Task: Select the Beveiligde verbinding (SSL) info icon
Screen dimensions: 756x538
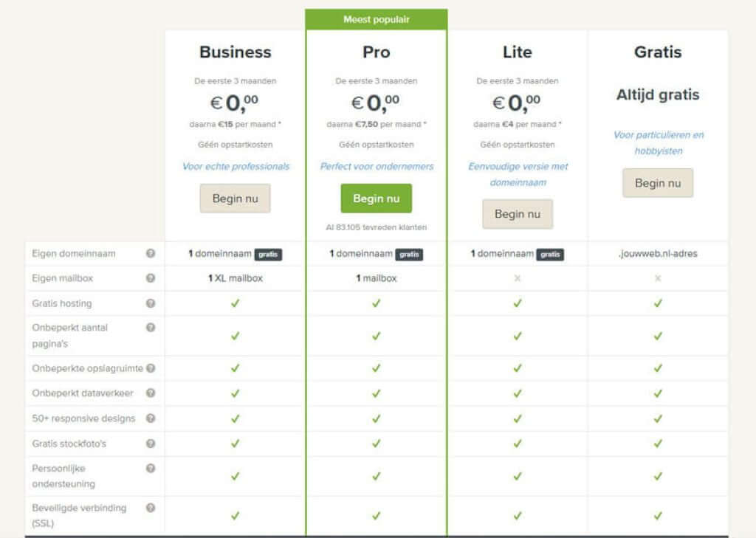Action: (151, 508)
